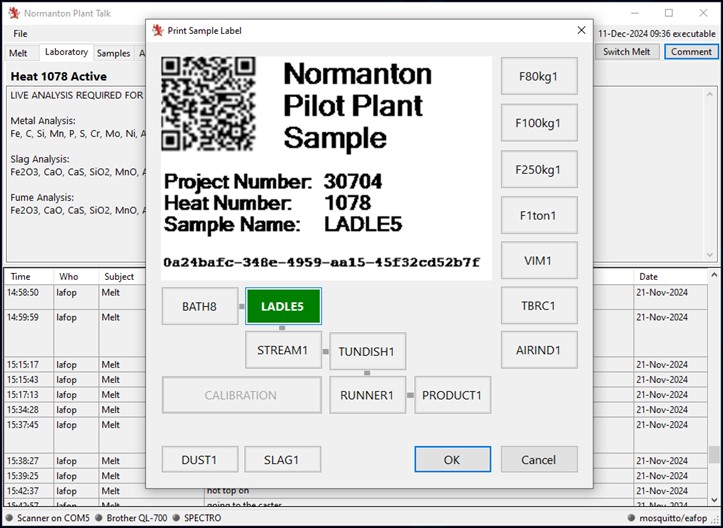Click the green LADLE5 sample button
Image resolution: width=723 pixels, height=528 pixels.
tap(283, 306)
